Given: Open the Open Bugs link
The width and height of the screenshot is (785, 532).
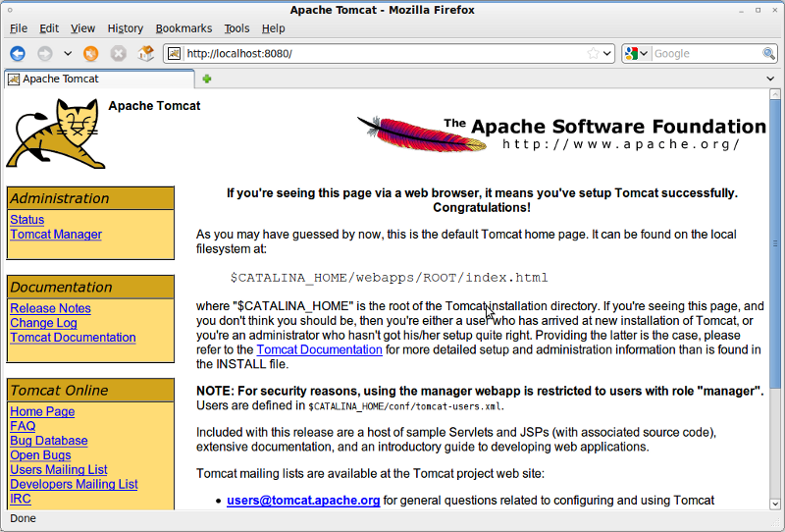Looking at the screenshot, I should point(40,454).
